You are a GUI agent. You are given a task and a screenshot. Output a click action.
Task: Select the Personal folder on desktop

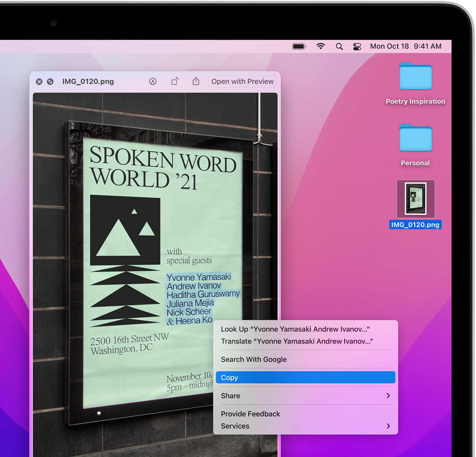pos(415,138)
